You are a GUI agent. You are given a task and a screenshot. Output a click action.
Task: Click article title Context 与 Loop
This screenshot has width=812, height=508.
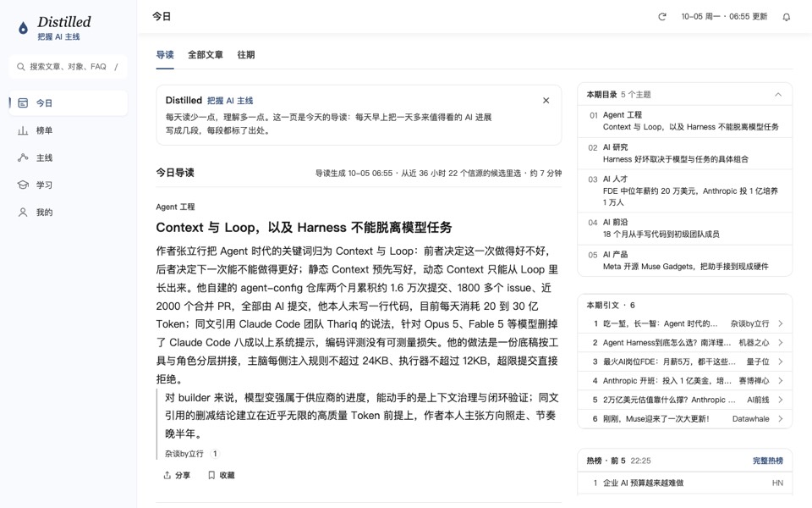pyautogui.click(x=304, y=228)
